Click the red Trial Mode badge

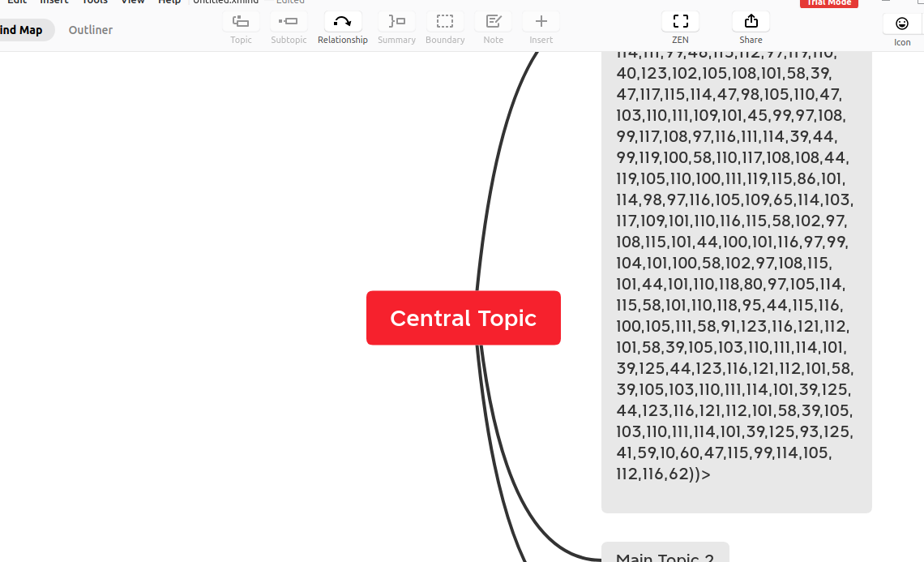[828, 3]
